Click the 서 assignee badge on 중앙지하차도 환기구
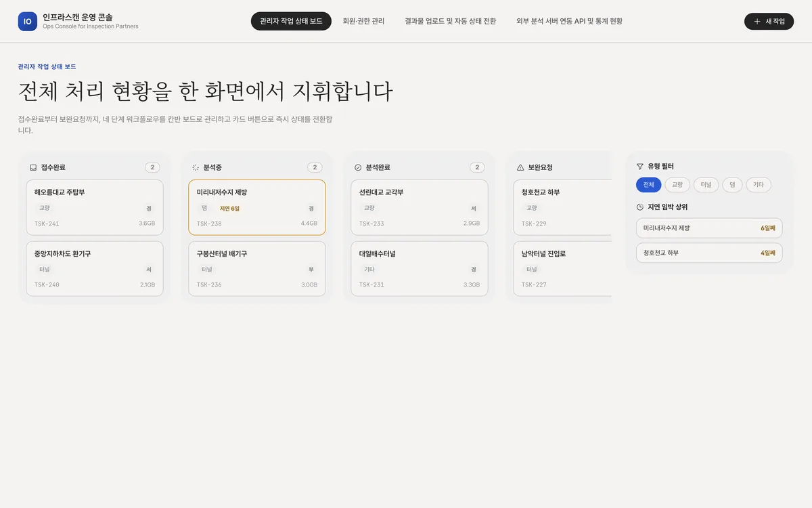 149,269
